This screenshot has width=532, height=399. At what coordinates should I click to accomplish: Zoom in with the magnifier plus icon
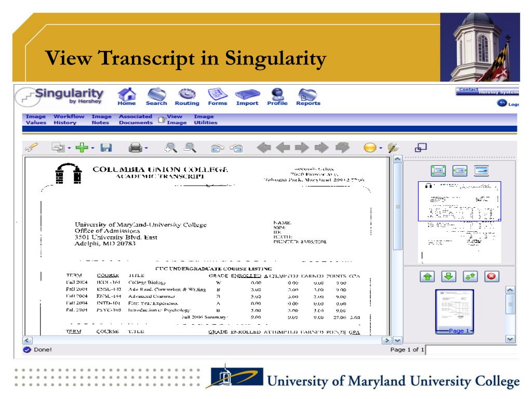click(170, 148)
